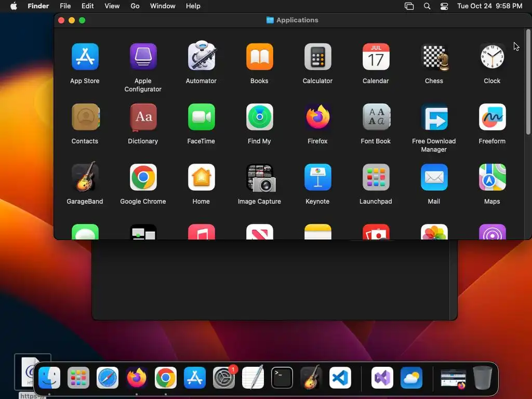Click the Applications window vertical scrollbar

point(528,82)
